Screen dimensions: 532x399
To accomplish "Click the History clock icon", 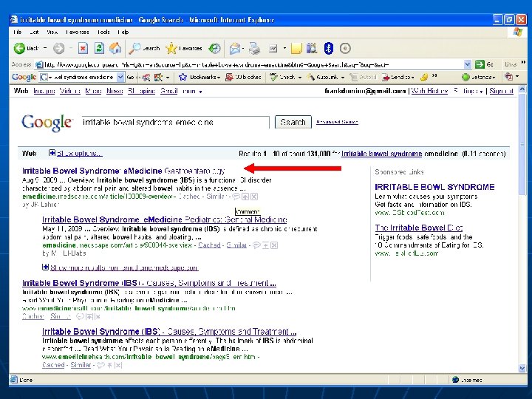I will [x=214, y=49].
